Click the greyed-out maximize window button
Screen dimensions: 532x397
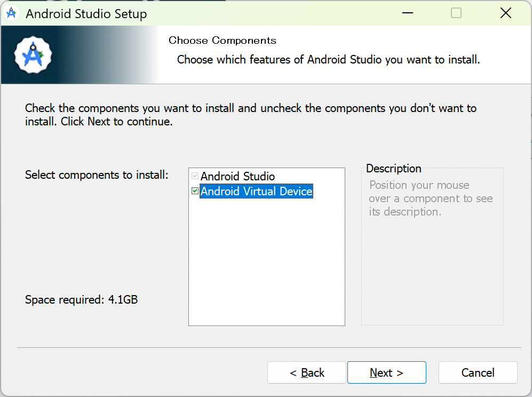[x=456, y=13]
